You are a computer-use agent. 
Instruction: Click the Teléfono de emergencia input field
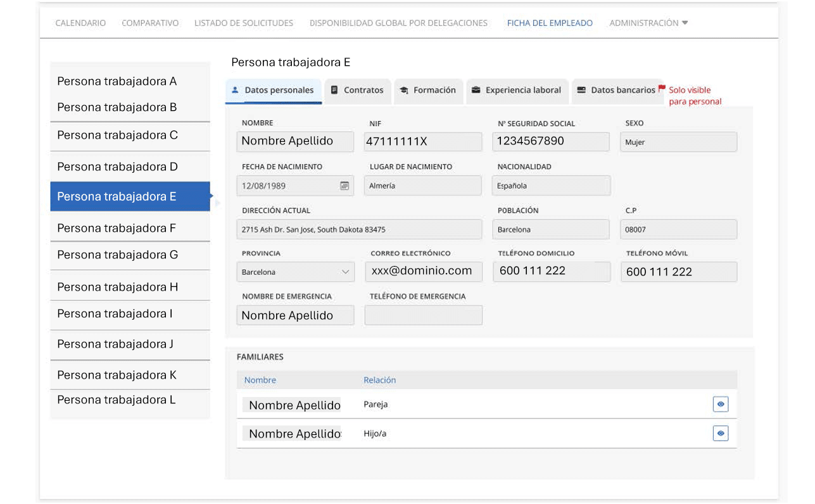pyautogui.click(x=423, y=315)
